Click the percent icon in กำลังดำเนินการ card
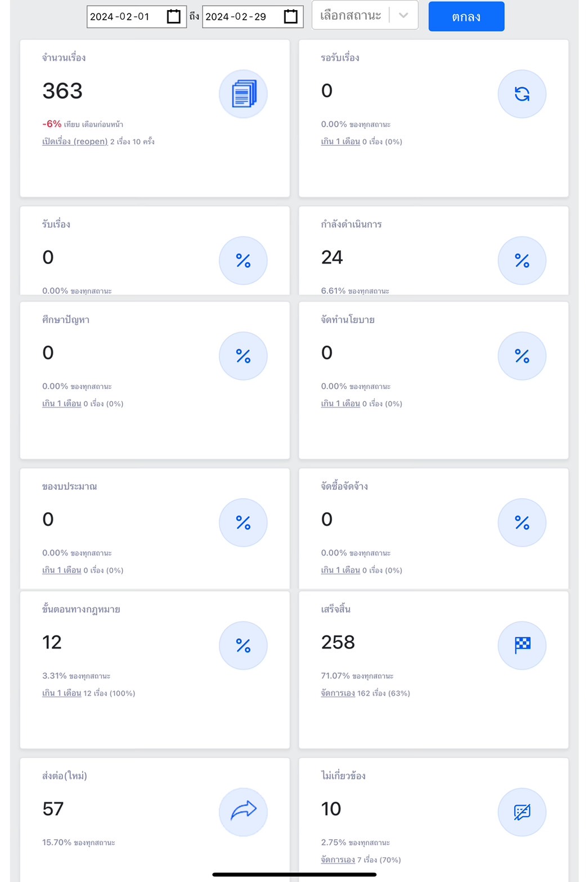 522,261
